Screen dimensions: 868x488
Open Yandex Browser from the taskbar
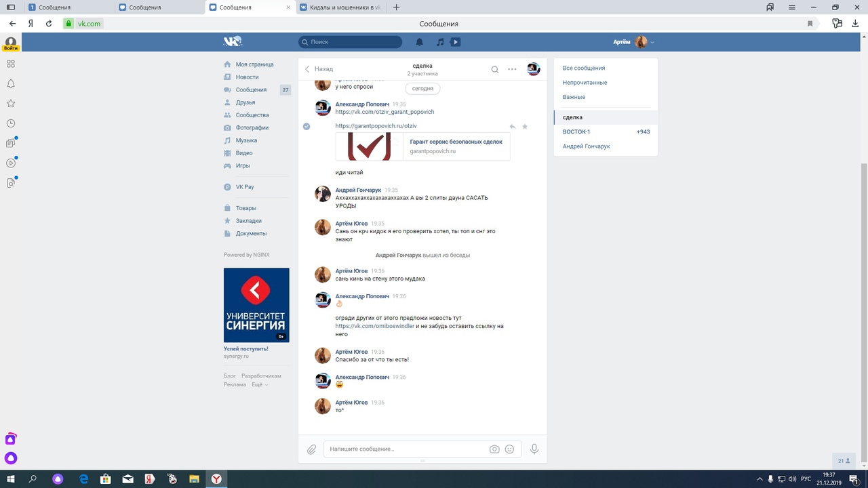(216, 479)
